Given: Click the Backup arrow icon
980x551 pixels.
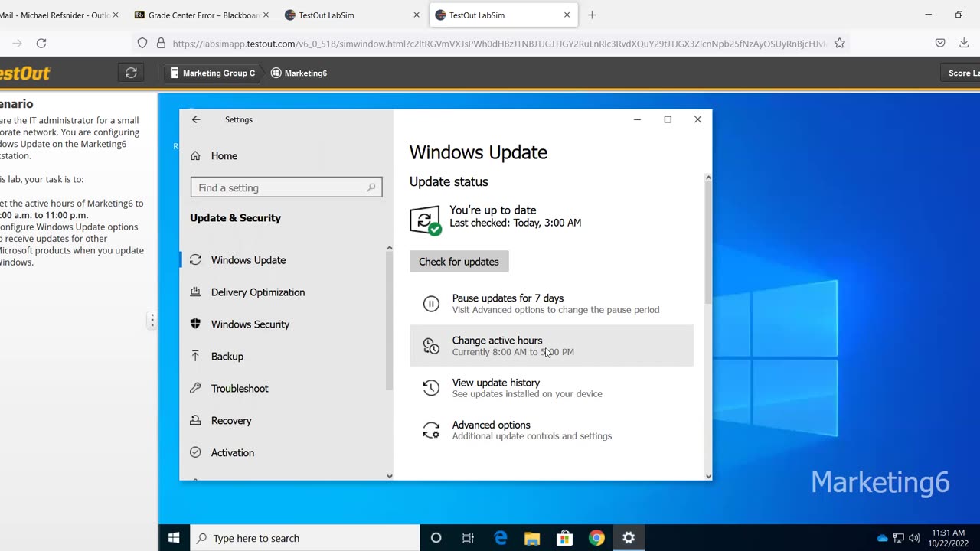Looking at the screenshot, I should pyautogui.click(x=195, y=357).
